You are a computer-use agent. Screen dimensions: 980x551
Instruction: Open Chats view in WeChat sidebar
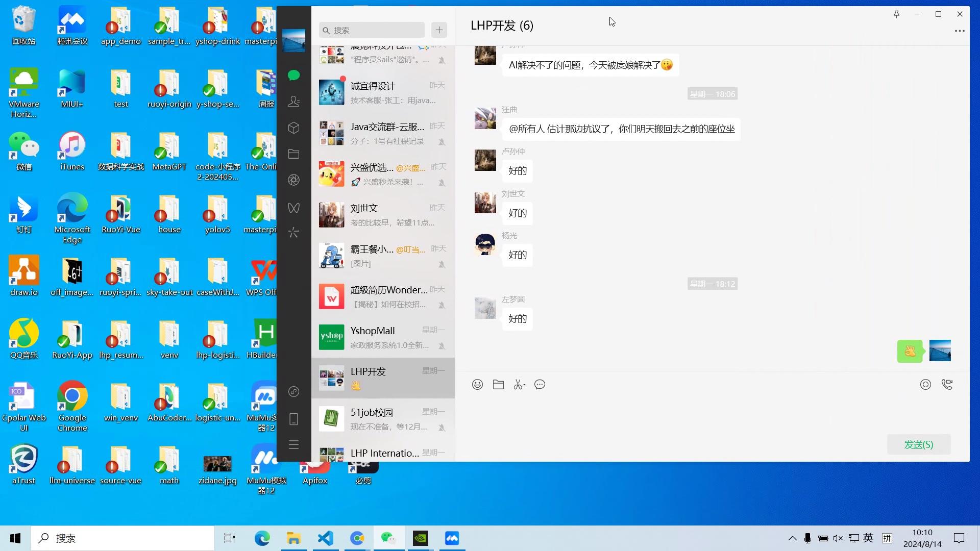[293, 76]
